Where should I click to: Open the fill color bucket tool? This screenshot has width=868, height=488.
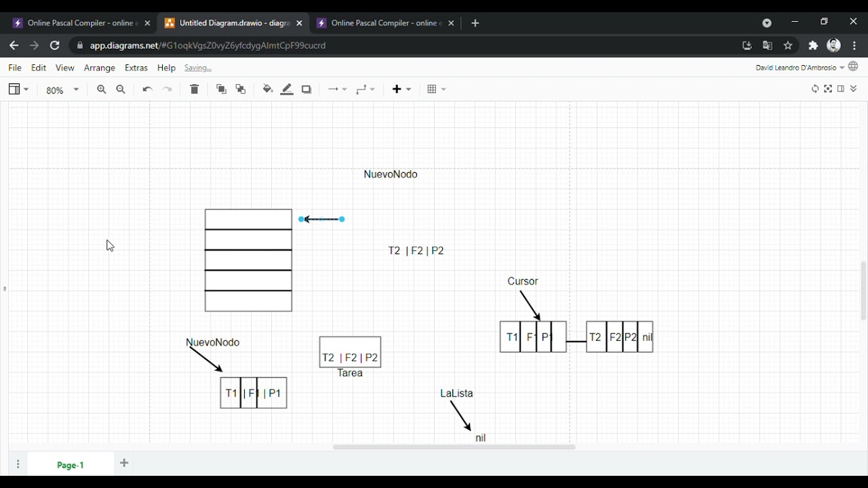click(x=268, y=89)
